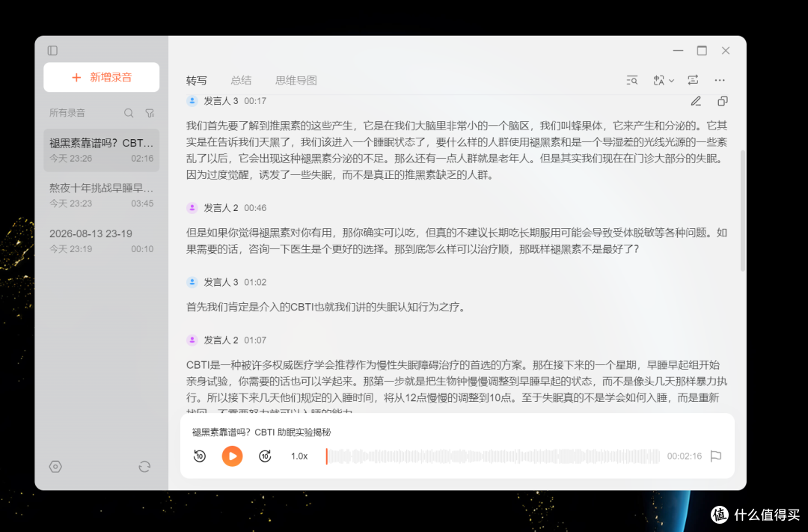Change the 1.0x playback speed
The width and height of the screenshot is (808, 532).
[299, 456]
